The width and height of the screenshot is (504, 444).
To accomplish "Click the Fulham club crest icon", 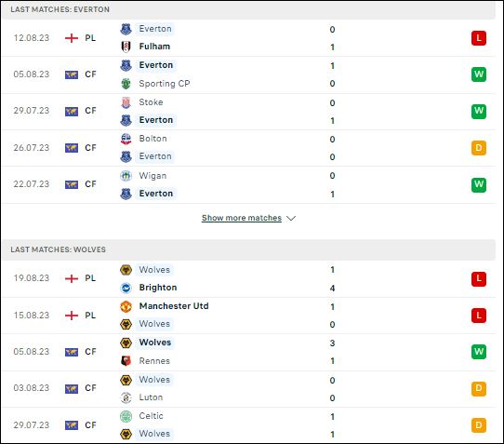I will coord(126,47).
